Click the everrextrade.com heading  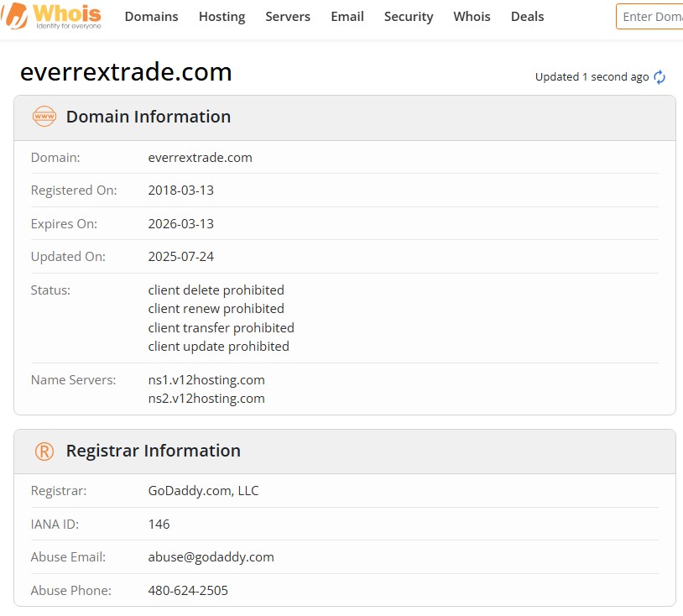click(x=126, y=72)
